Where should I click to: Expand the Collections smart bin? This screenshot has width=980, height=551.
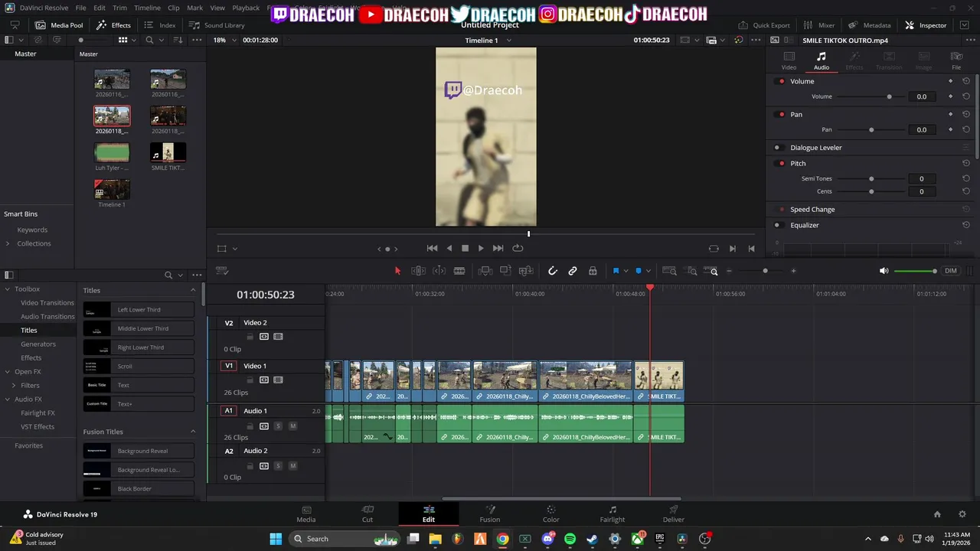click(8, 243)
